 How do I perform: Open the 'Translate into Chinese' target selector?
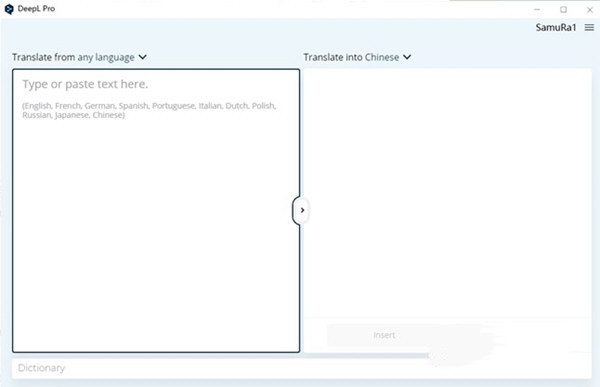point(357,57)
